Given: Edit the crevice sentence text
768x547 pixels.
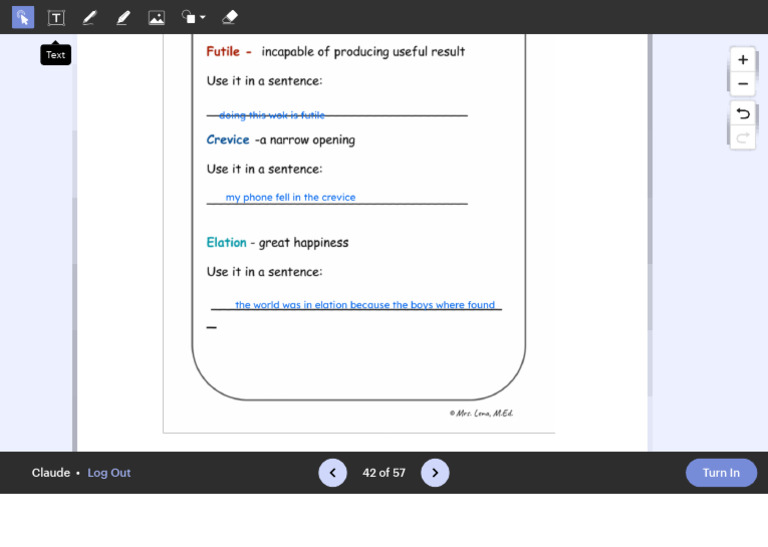Looking at the screenshot, I should click(x=290, y=198).
